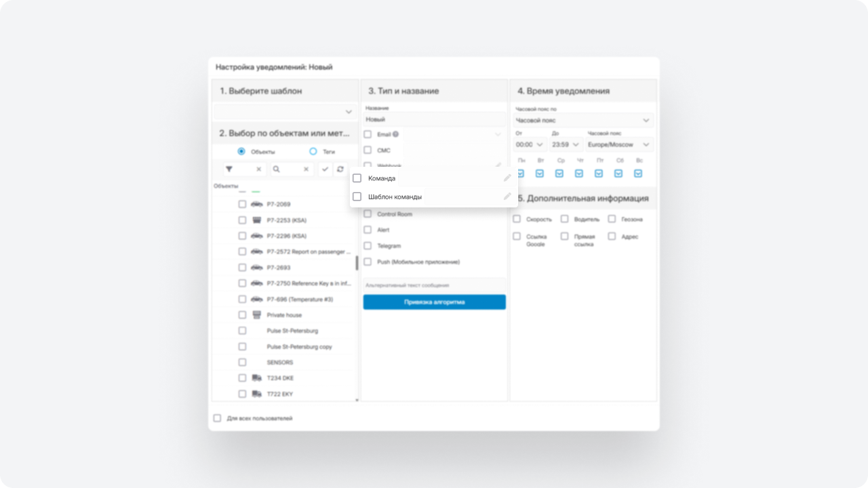Viewport: 868px width, 488px height.
Task: Click the refresh icon above the objects list
Action: coord(340,169)
